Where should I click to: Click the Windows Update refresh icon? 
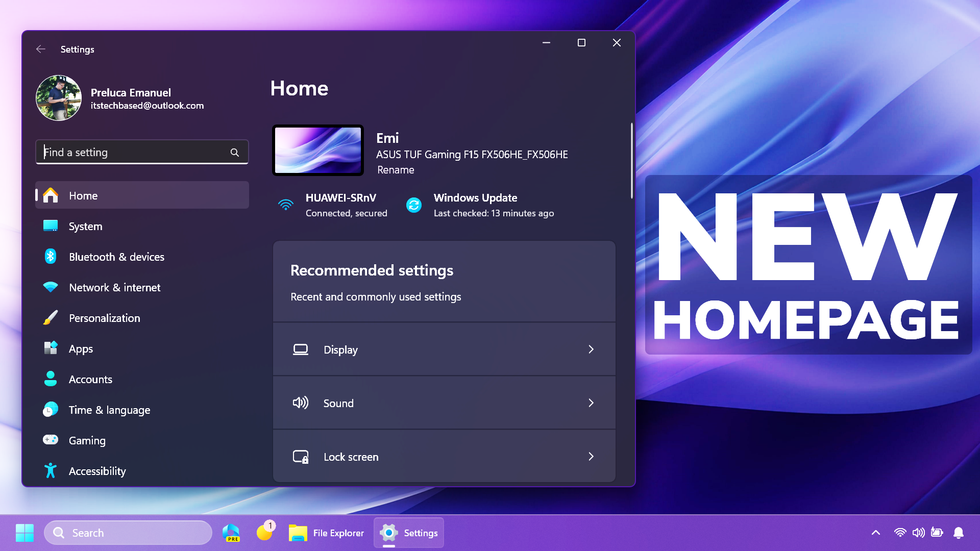pos(413,205)
